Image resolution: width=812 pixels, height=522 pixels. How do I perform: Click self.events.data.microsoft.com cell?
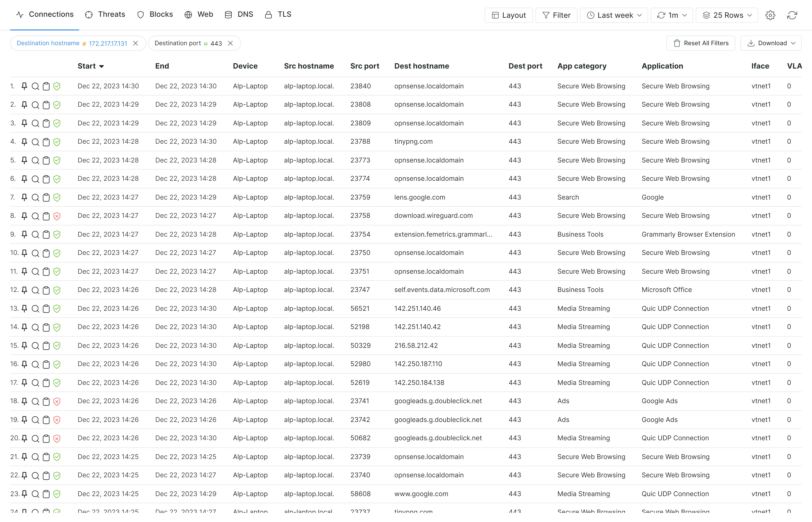click(442, 290)
